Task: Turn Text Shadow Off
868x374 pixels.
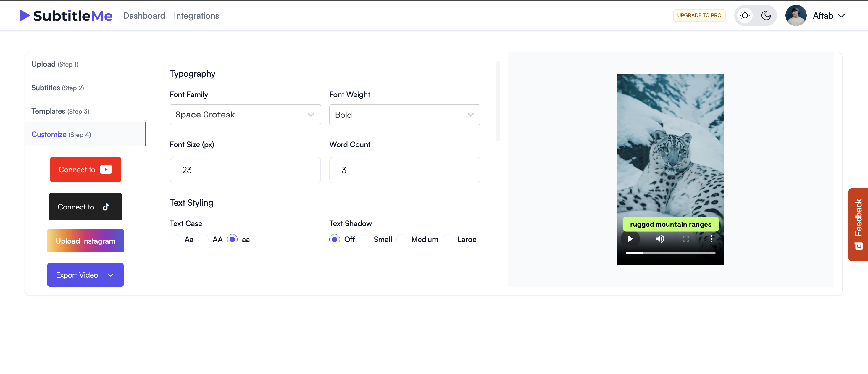Action: pos(334,239)
